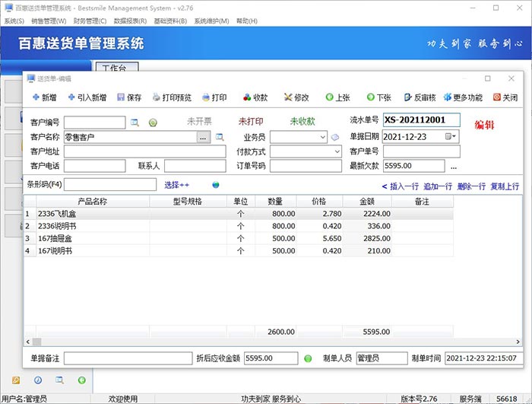Image resolution: width=532 pixels, height=404 pixels.
Task: Click the 修改 modify button
Action: pyautogui.click(x=296, y=97)
